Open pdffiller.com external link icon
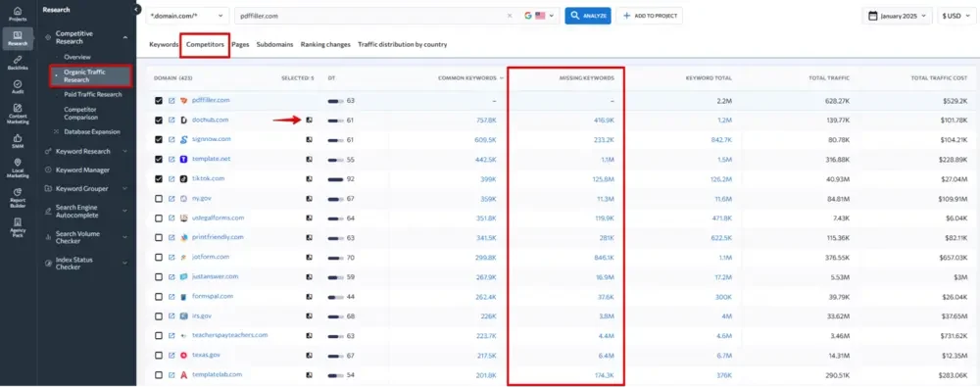This screenshot has height=388, width=980. coord(171,100)
